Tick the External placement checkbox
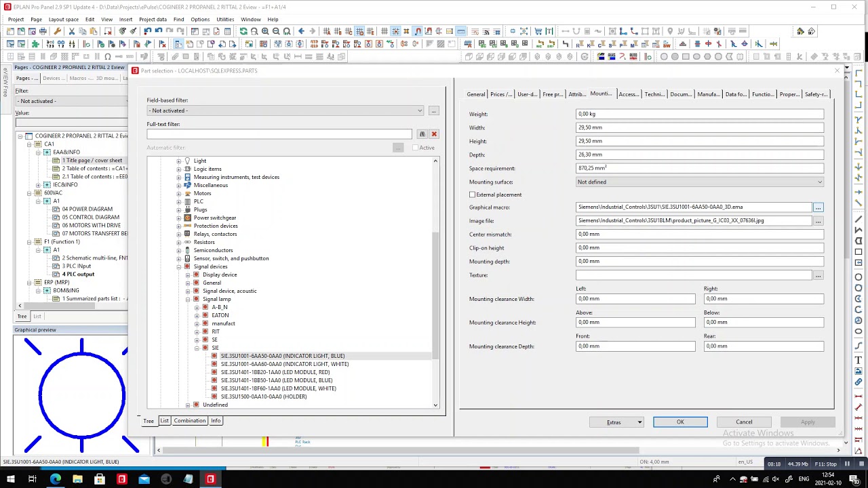Image resolution: width=868 pixels, height=488 pixels. (473, 195)
